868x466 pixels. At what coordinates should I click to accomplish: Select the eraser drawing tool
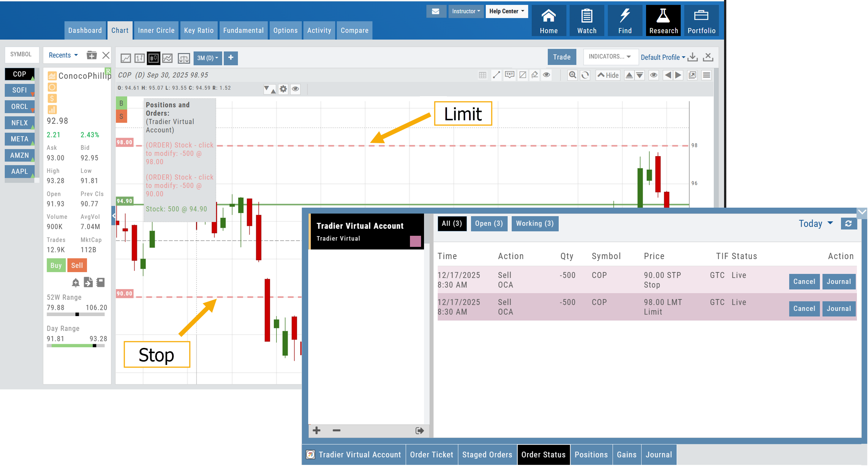[x=535, y=75]
